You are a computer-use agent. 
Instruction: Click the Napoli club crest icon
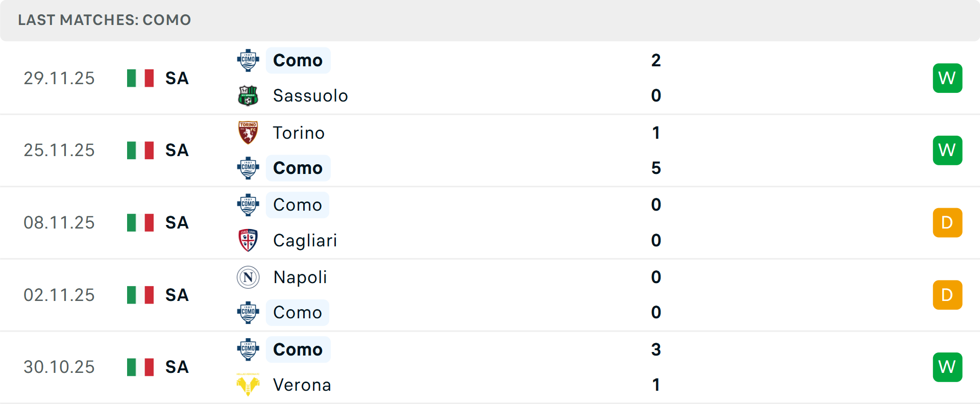[x=248, y=277]
